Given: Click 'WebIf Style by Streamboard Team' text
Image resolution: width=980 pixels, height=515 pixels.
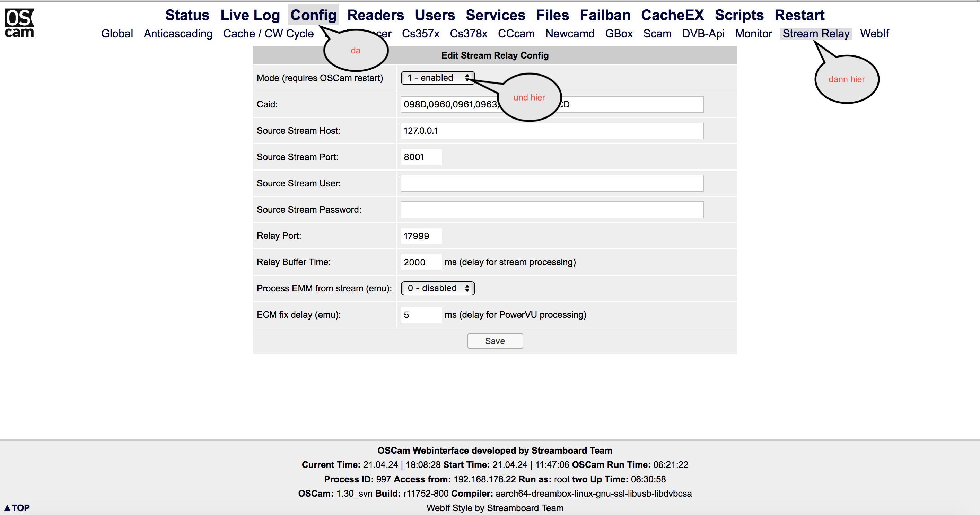Looking at the screenshot, I should [495, 508].
